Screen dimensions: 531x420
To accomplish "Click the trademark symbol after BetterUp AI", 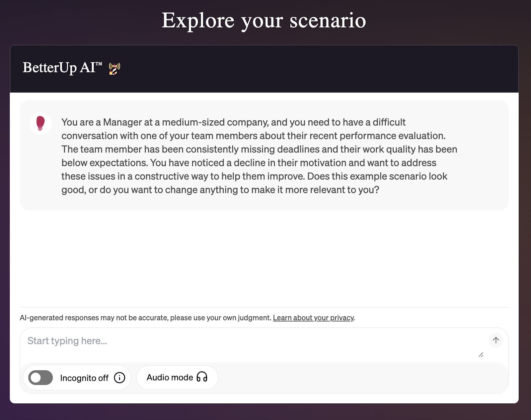I will [x=99, y=64].
